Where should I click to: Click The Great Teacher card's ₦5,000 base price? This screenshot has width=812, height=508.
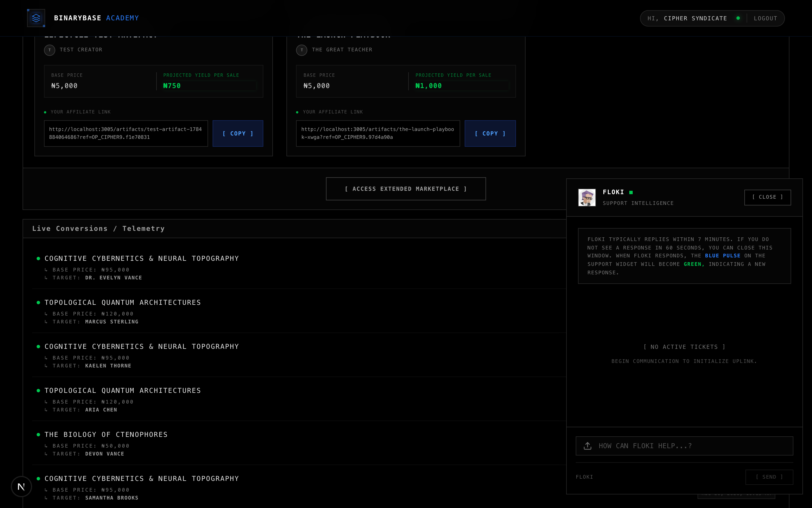click(x=316, y=86)
